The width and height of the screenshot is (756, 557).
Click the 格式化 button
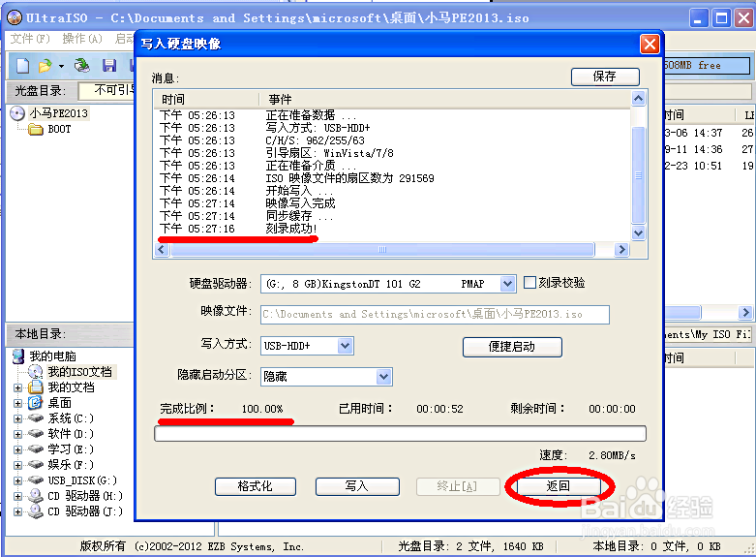[255, 486]
